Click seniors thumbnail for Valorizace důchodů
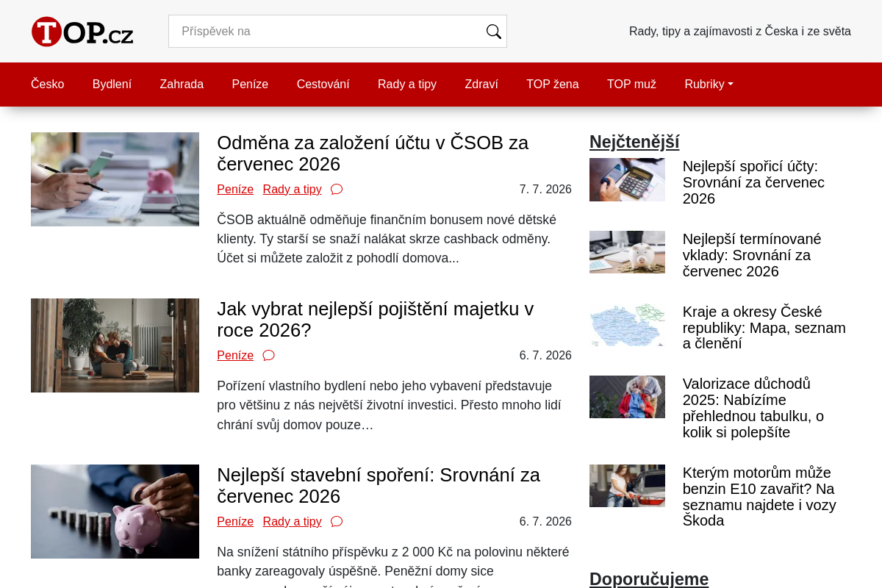This screenshot has height=588, width=882. 627,397
